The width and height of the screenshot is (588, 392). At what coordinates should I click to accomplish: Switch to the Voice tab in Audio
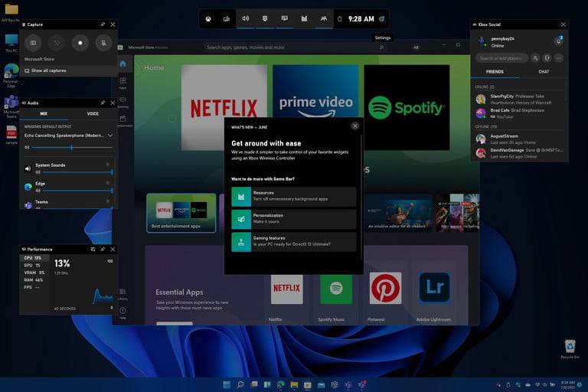[x=93, y=113]
